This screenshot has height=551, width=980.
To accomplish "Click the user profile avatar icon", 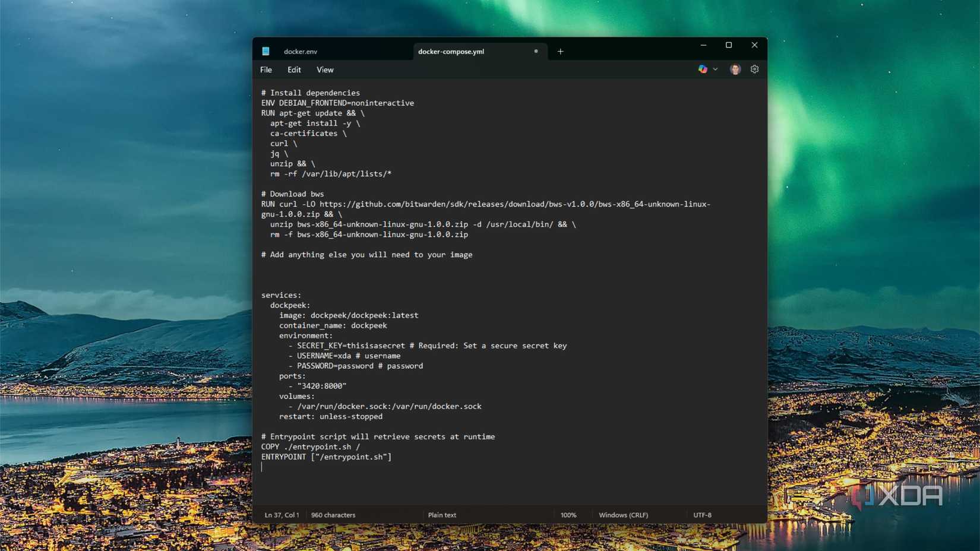I will [735, 69].
